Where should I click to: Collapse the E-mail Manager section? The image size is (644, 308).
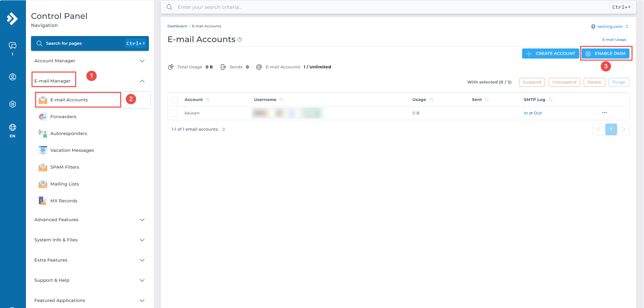pos(142,81)
